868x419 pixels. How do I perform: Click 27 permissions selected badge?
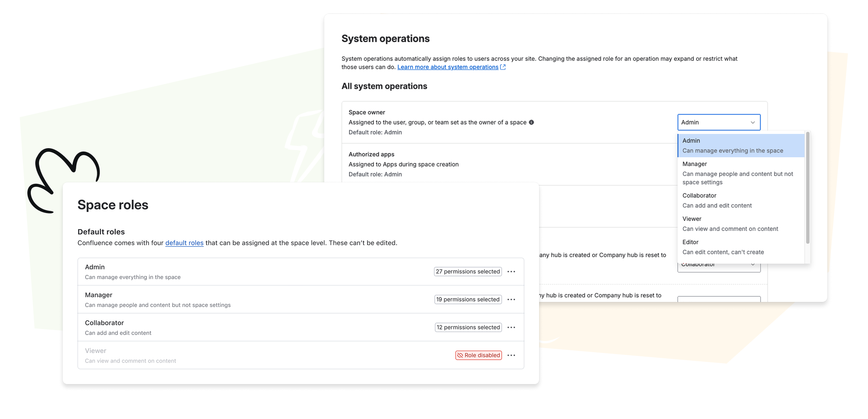tap(468, 272)
